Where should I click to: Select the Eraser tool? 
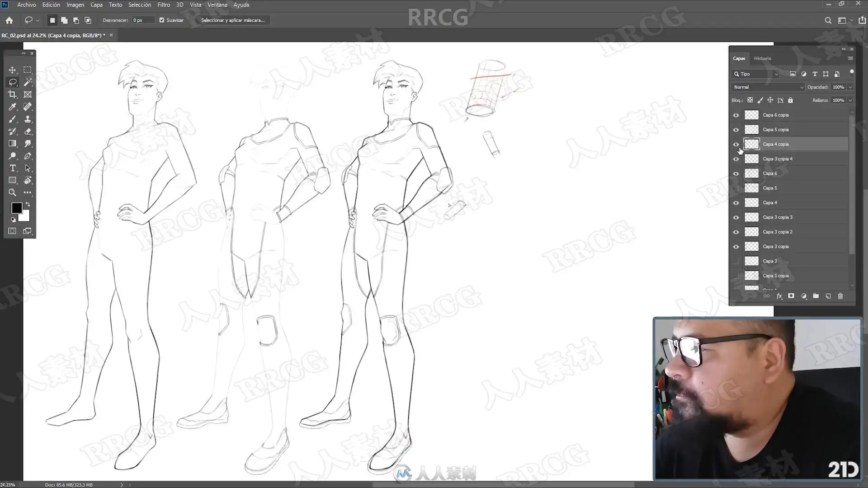tap(28, 131)
